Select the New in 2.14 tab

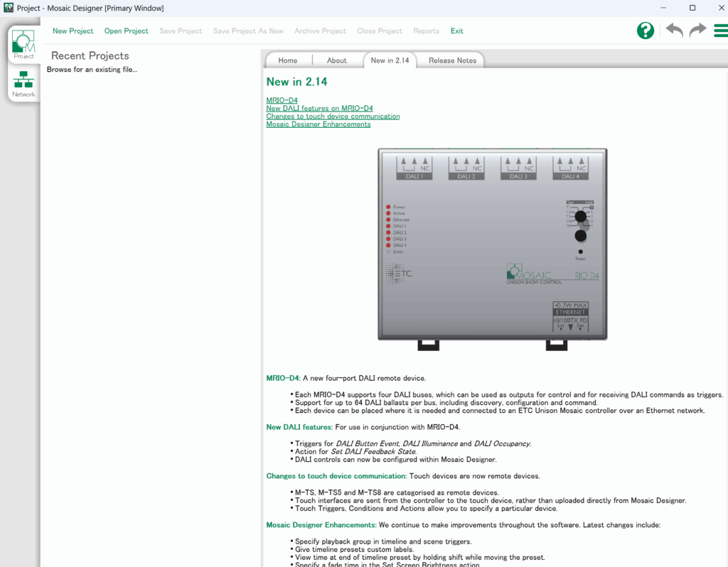point(390,60)
